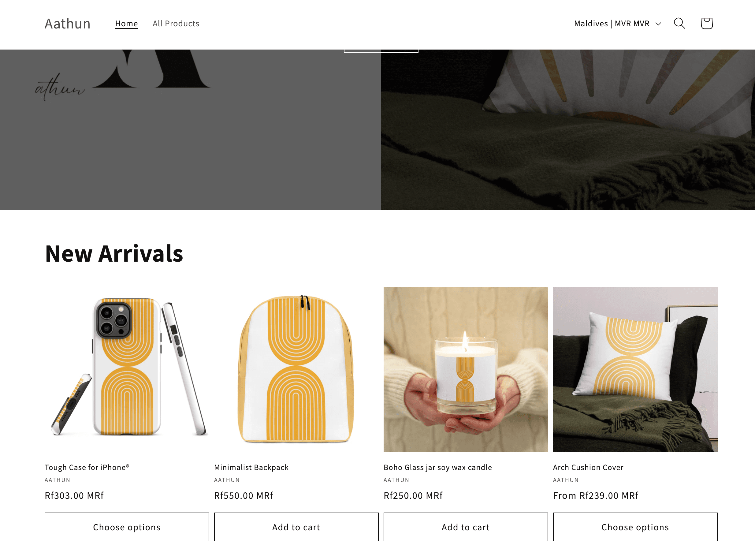Screen dimensions: 755x560
Task: Open All Products in navigation
Action: [x=176, y=23]
